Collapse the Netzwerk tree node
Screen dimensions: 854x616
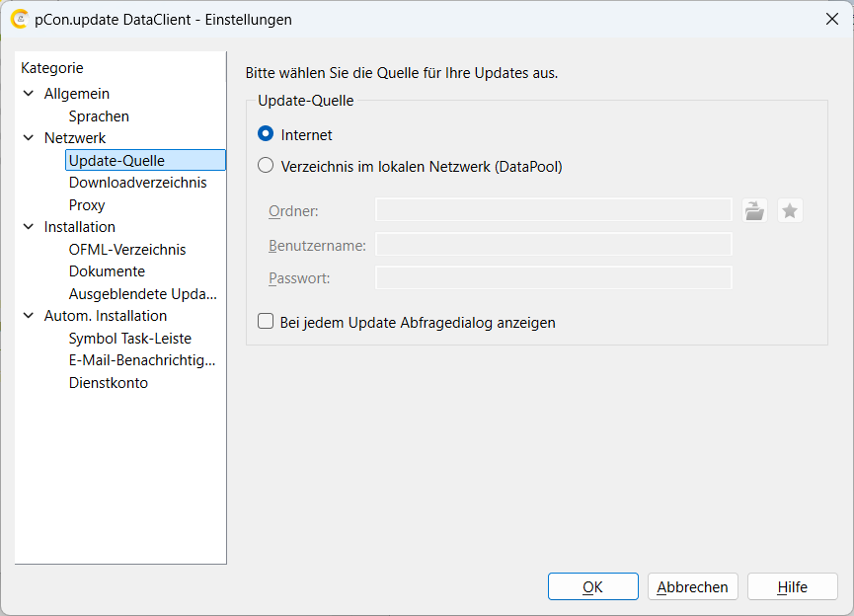(x=29, y=138)
